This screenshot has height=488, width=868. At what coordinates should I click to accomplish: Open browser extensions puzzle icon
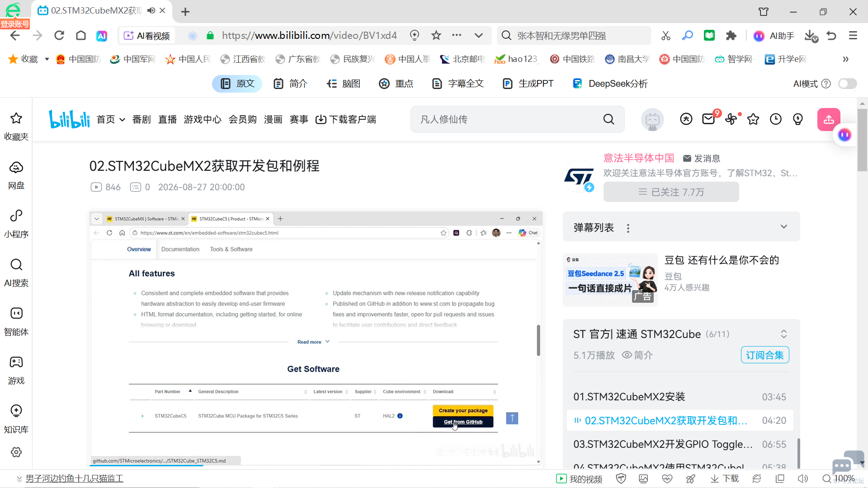(731, 35)
